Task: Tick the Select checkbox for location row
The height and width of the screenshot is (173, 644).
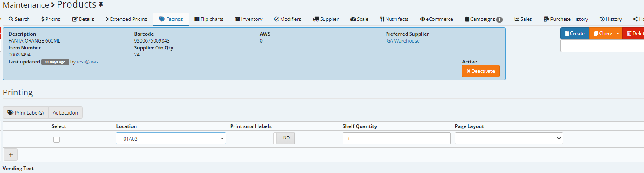Action: 57,140
